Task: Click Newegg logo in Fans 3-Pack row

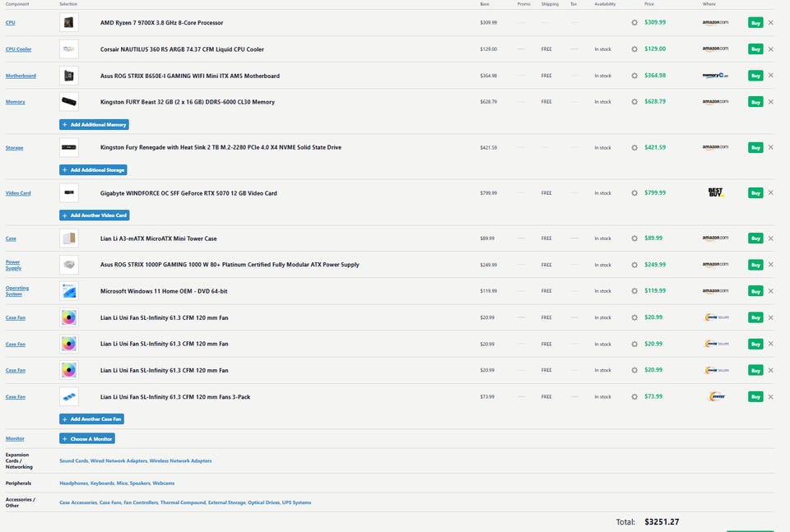Action: (717, 396)
